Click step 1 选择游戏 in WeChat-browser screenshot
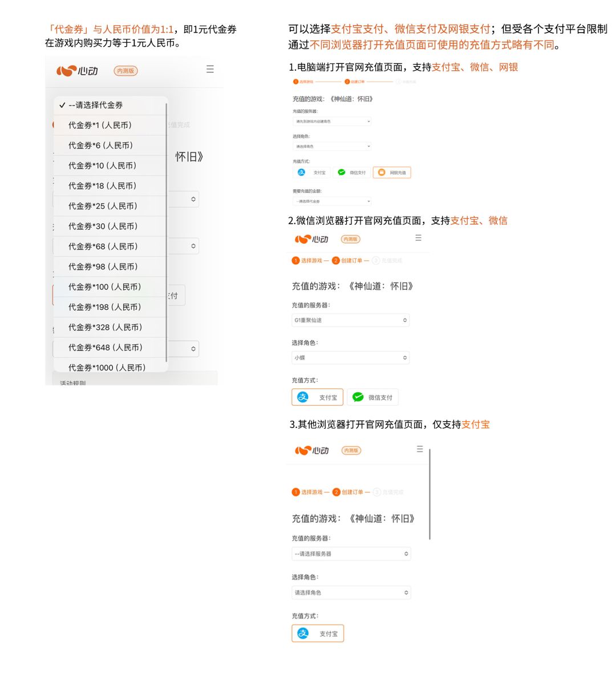The width and height of the screenshot is (616, 679). pyautogui.click(x=307, y=260)
